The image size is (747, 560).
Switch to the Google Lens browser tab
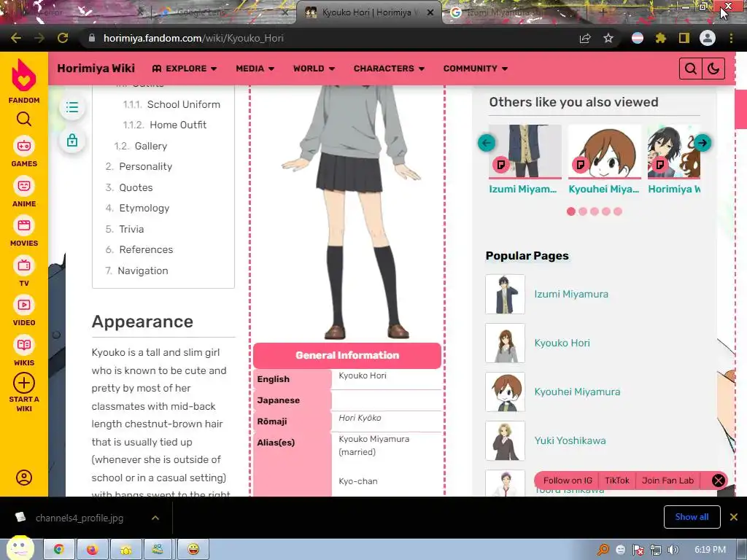(x=224, y=12)
